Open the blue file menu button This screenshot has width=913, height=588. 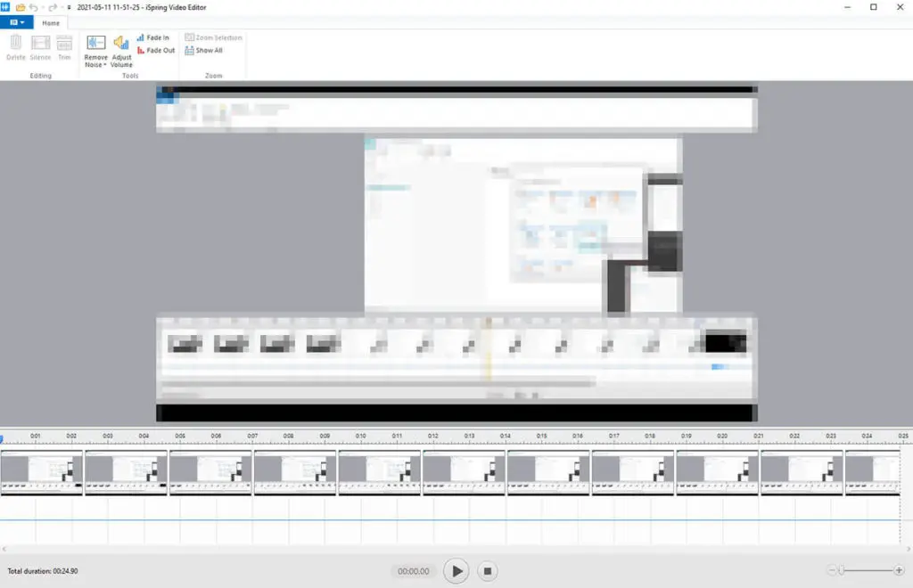16,22
